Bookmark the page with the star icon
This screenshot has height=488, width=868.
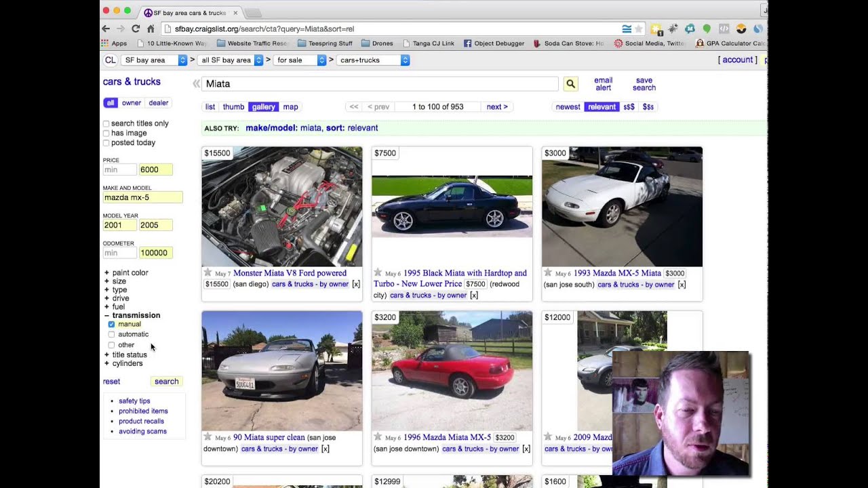pos(639,28)
